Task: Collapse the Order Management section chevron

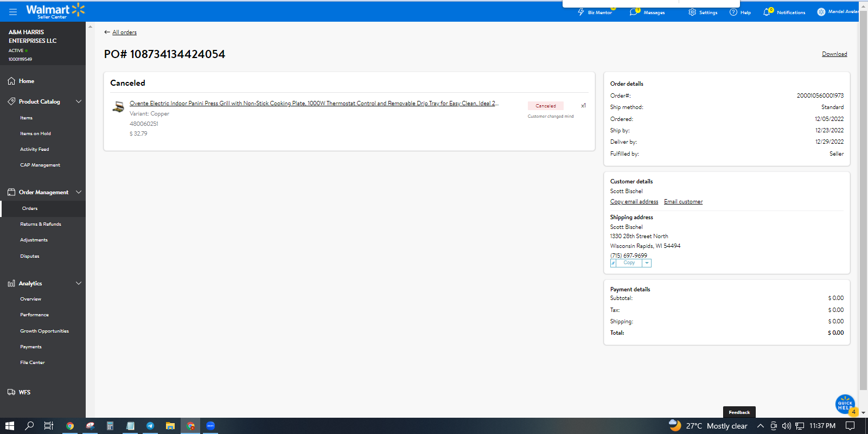Action: [79, 192]
